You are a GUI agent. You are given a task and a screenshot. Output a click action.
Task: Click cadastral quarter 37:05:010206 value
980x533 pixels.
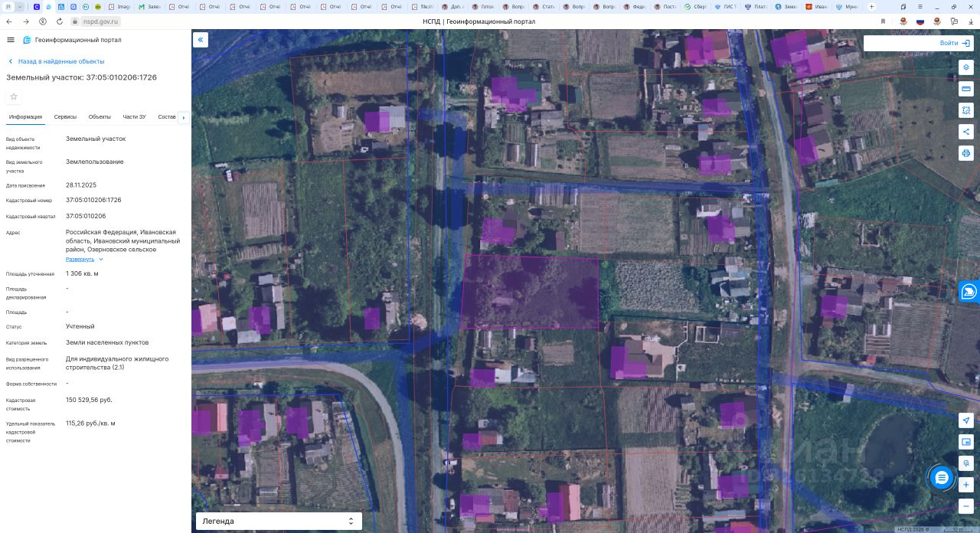coord(86,216)
